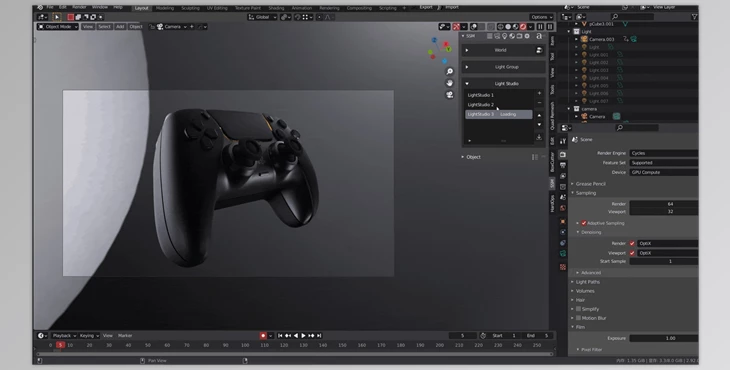Enable the Simplify checkbox

(x=578, y=309)
